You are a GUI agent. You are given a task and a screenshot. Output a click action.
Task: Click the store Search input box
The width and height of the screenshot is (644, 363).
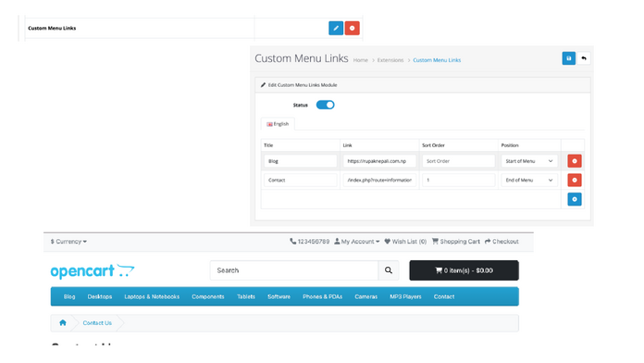point(294,270)
